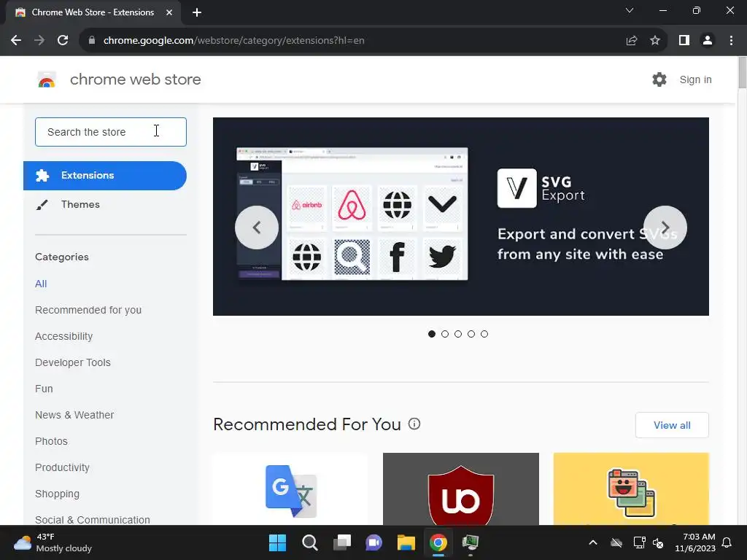Bookmark this page with the star icon
This screenshot has height=560, width=747.
coord(655,41)
